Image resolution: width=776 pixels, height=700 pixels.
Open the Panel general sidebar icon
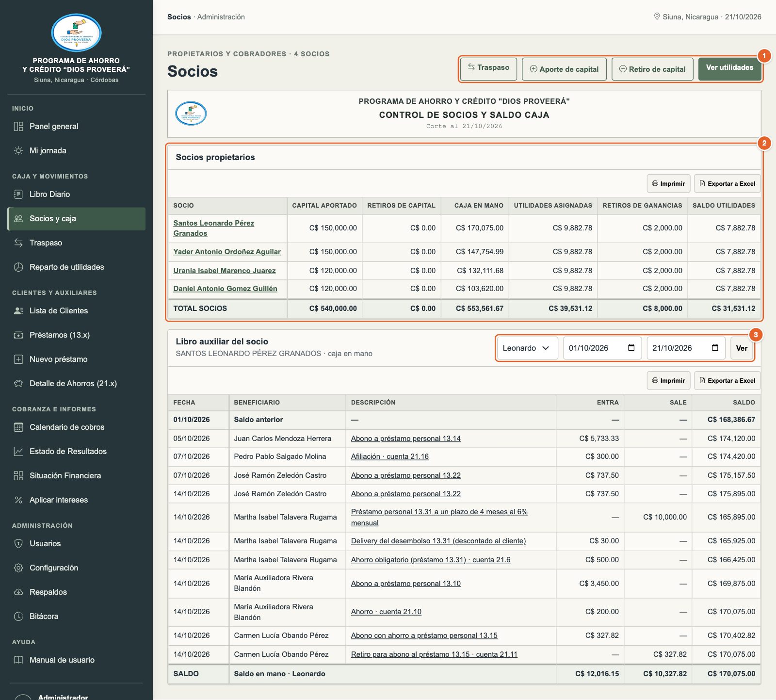[18, 127]
